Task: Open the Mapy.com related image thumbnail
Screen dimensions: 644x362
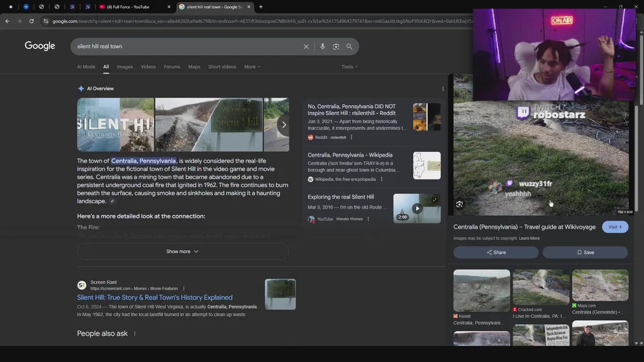Action: (x=600, y=285)
